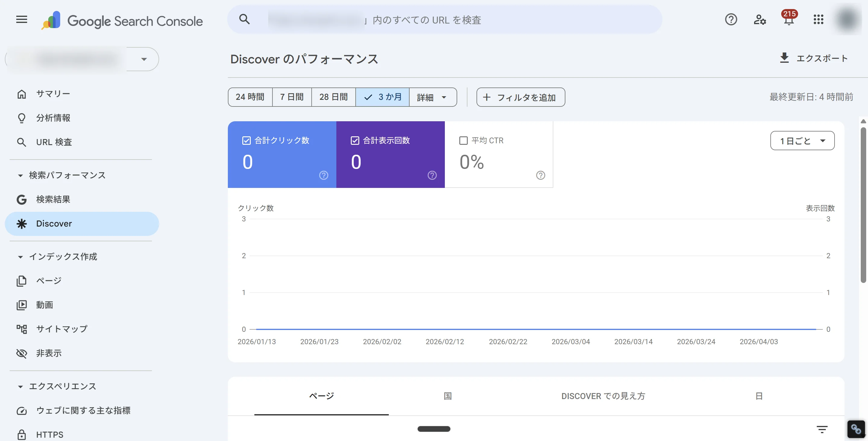The width and height of the screenshot is (868, 441).
Task: Click the エクスポート button
Action: coord(814,58)
